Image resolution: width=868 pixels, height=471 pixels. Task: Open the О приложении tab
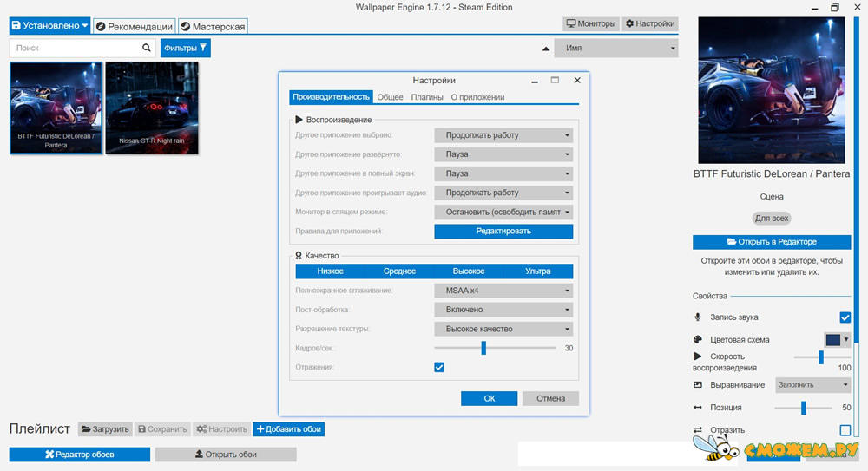[477, 97]
